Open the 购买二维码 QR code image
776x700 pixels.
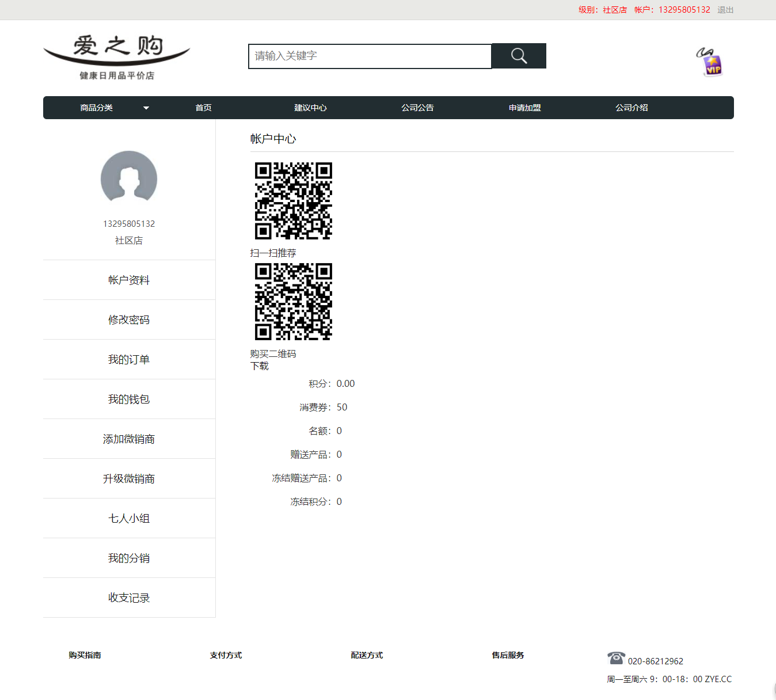(294, 302)
